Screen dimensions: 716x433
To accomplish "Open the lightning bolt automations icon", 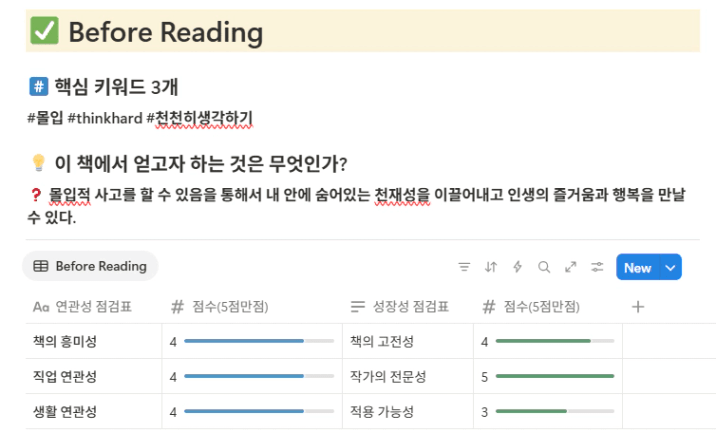I will [x=517, y=267].
